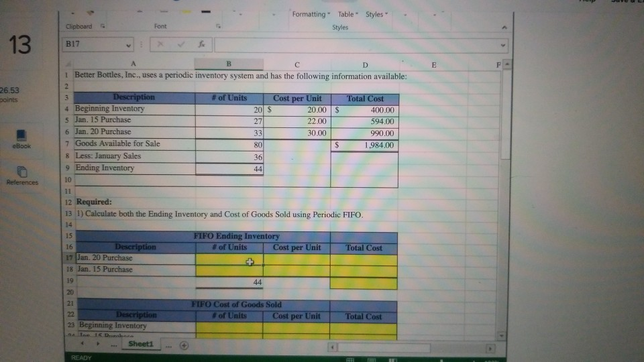Click the sheet tabs ellipsis left of Sheet1

tap(114, 345)
